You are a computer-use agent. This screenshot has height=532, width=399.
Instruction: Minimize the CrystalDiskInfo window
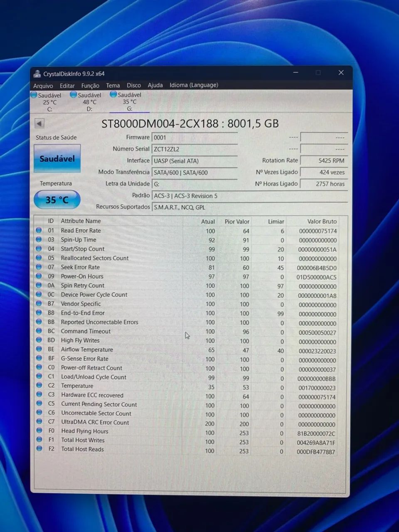click(x=296, y=73)
